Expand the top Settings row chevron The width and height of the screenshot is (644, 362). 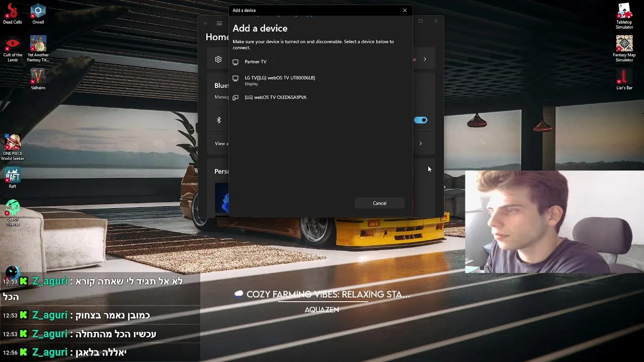(x=425, y=59)
